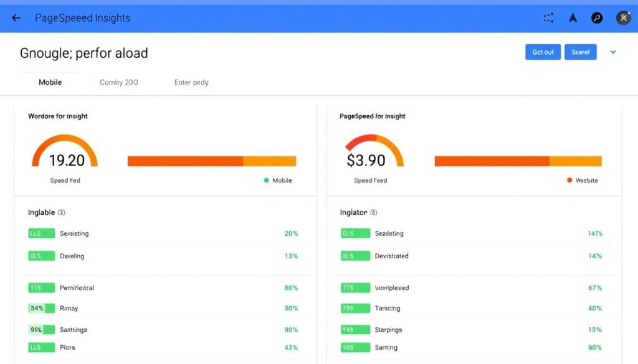
Task: Click the 20% value for Sevsieting
Action: (x=291, y=233)
